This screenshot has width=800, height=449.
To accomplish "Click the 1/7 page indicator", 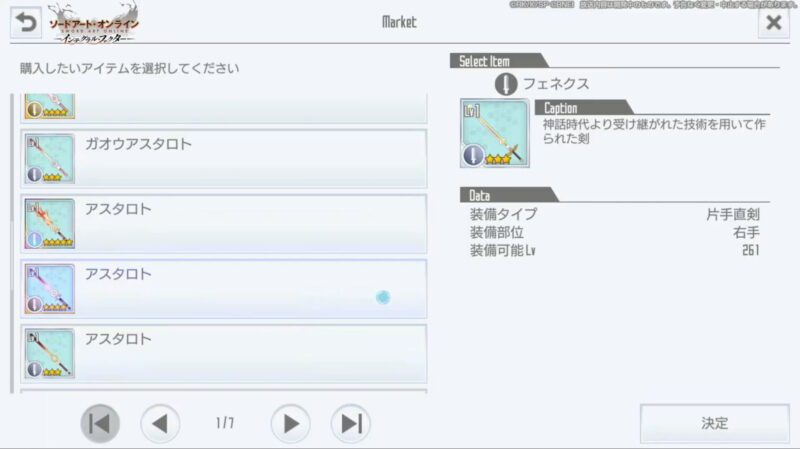I will point(225,423).
